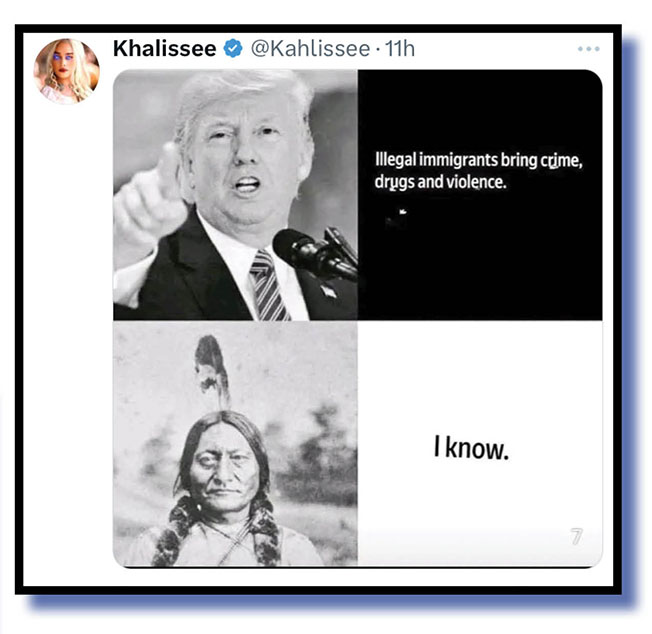The width and height of the screenshot is (652, 634).
Task: Open the three-dot more options menu
Action: click(x=588, y=49)
